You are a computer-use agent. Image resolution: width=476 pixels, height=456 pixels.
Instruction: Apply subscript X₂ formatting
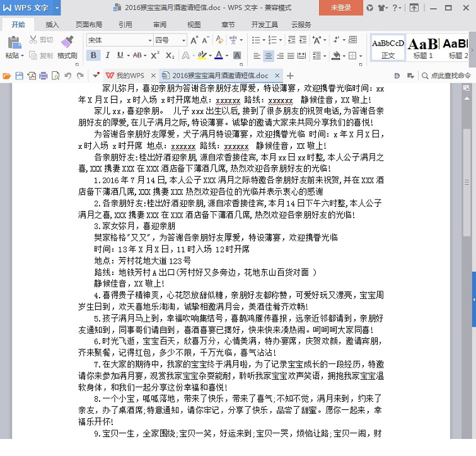point(170,56)
